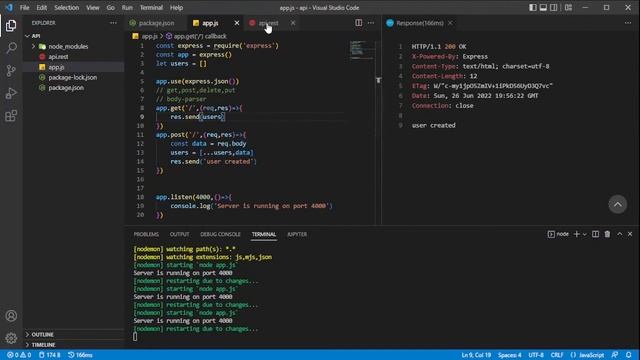
Task: Open the Selection menu
Action: point(67,7)
